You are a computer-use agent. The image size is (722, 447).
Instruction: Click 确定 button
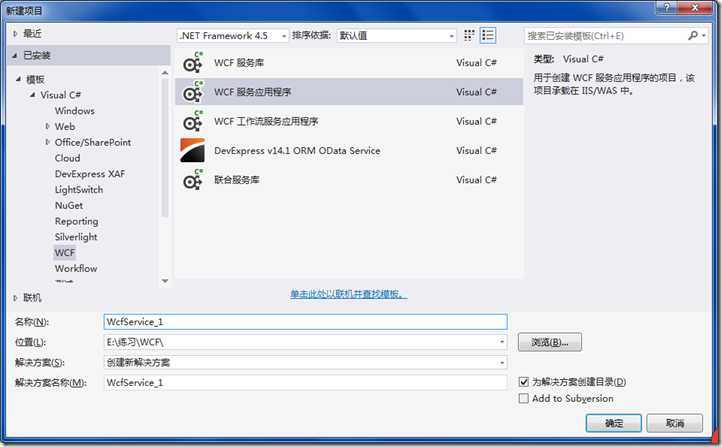[x=613, y=423]
